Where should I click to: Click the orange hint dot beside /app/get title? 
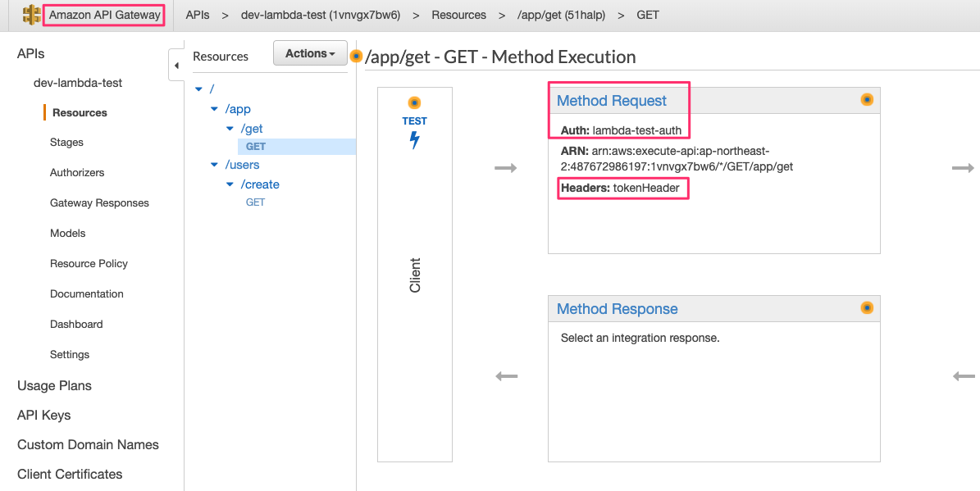[356, 57]
